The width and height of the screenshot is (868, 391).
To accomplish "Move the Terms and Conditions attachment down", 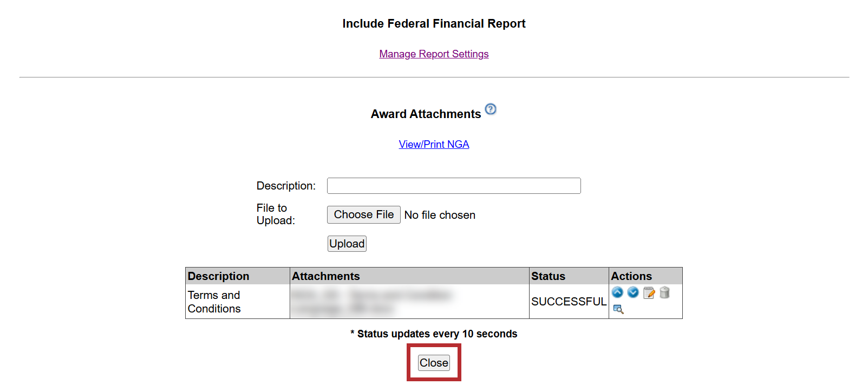I will [633, 292].
